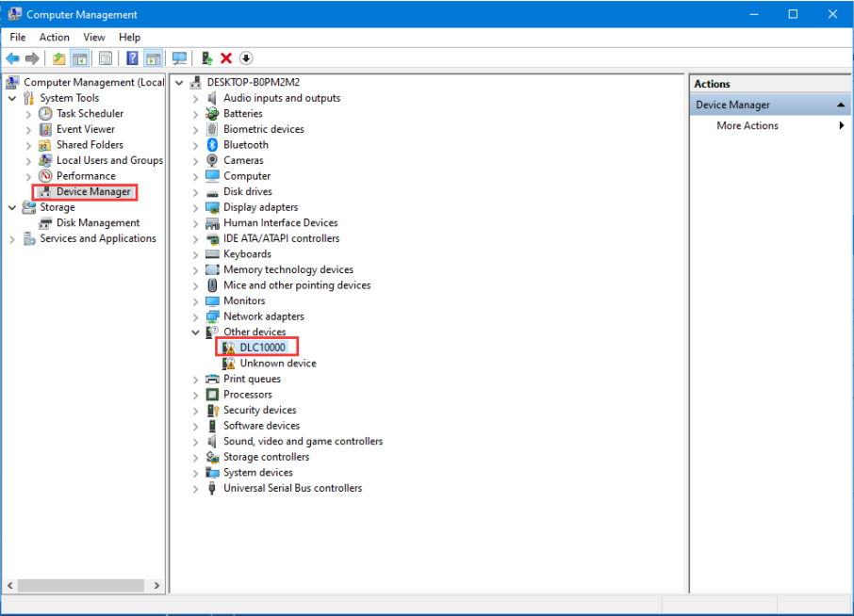Click the Bluetooth category icon
The image size is (854, 616).
coord(212,145)
